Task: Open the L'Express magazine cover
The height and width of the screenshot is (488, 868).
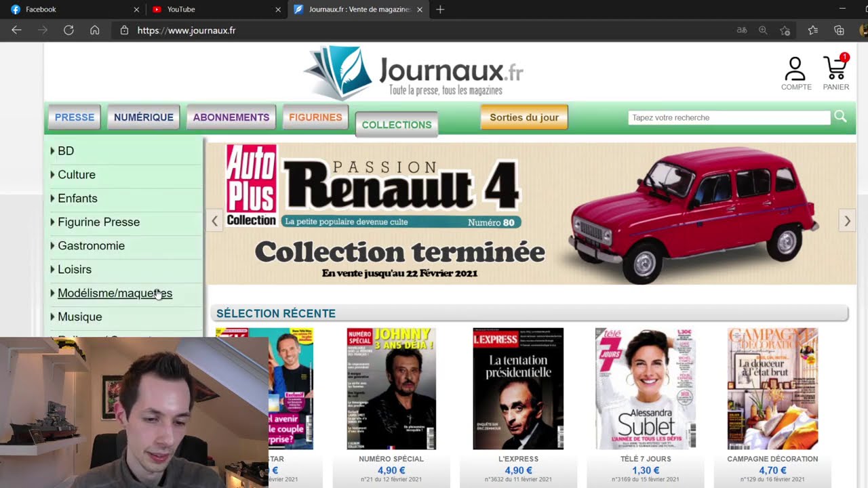Action: point(518,388)
